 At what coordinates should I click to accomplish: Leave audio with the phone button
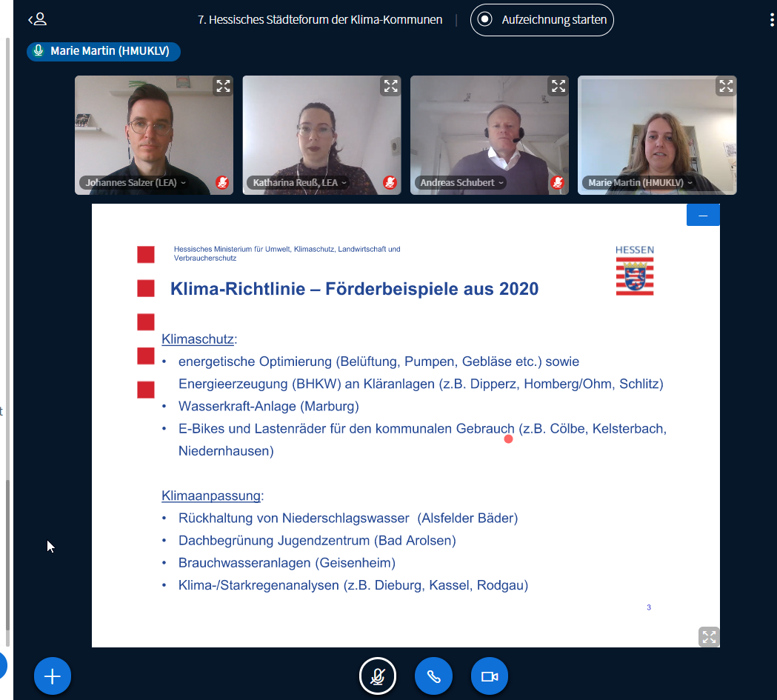[433, 676]
